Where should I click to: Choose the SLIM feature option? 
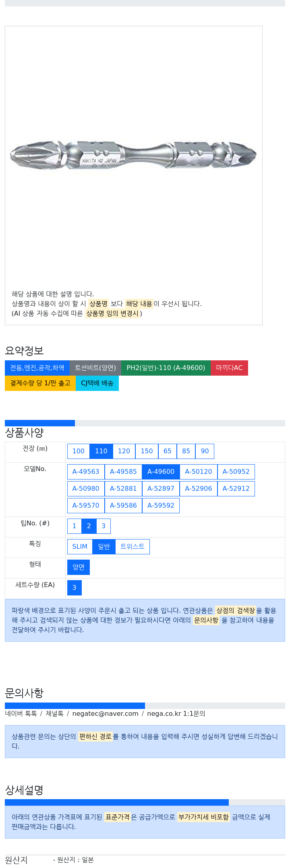tap(80, 547)
